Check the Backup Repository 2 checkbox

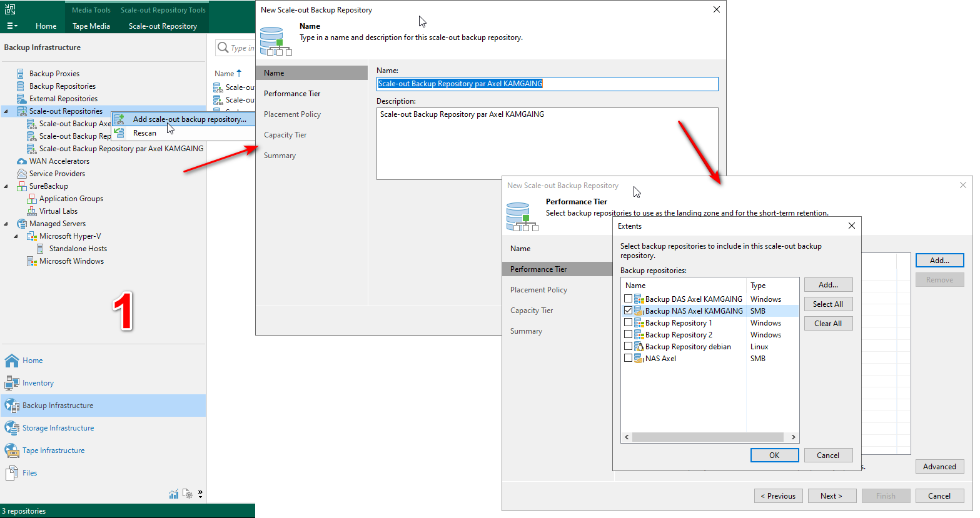[x=628, y=334]
